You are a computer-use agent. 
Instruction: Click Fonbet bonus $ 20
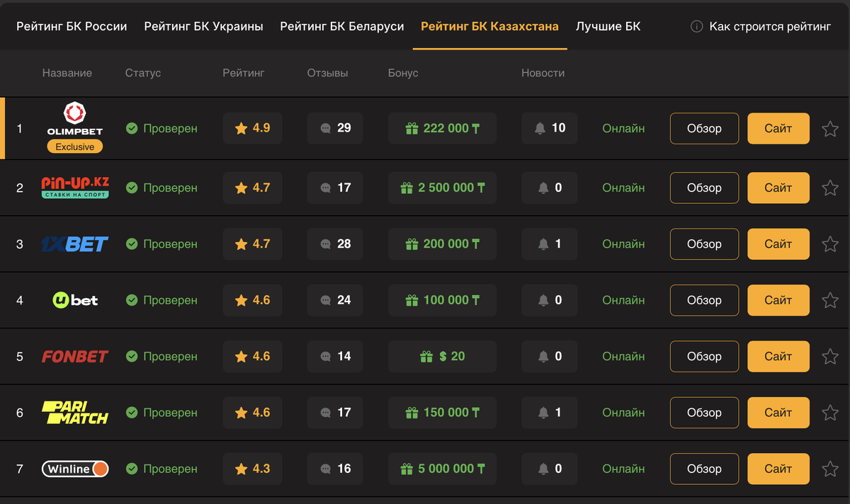pos(442,356)
